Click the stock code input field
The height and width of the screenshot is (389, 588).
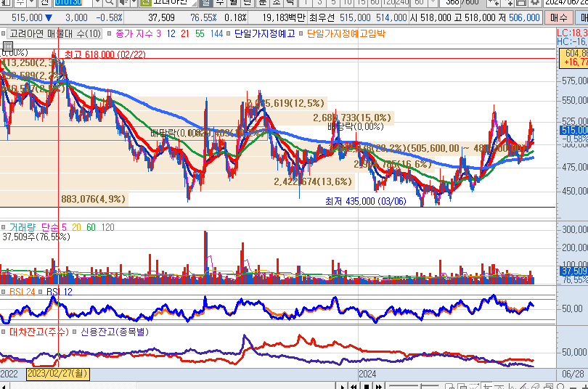pyautogui.click(x=71, y=3)
